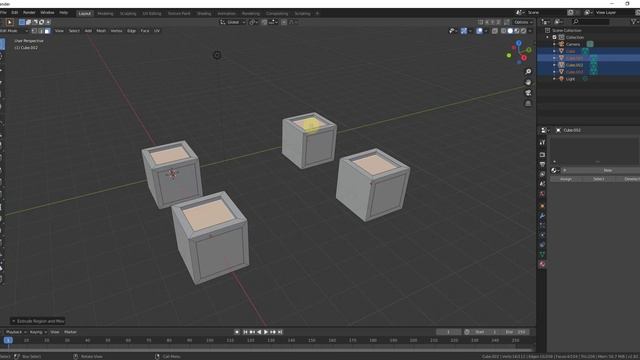Click the Assign material button
This screenshot has height=360, width=640.
click(566, 179)
